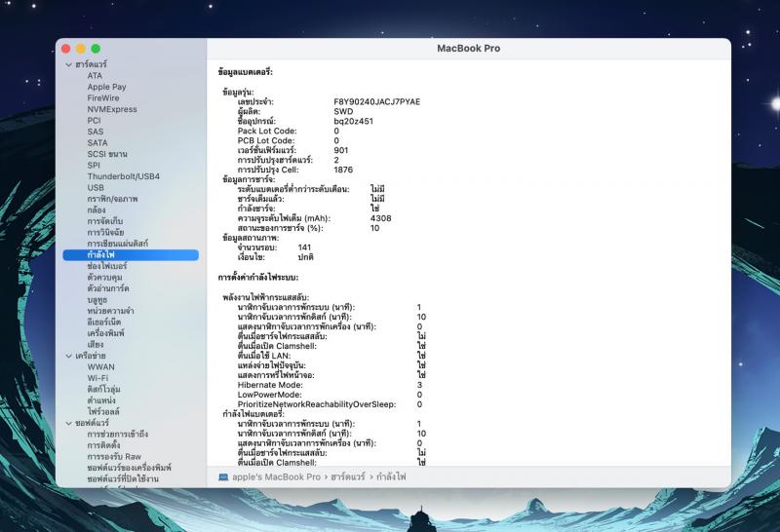Select Wi-Fi in sidebar
Screen dimensions: 780x532
coord(97,378)
